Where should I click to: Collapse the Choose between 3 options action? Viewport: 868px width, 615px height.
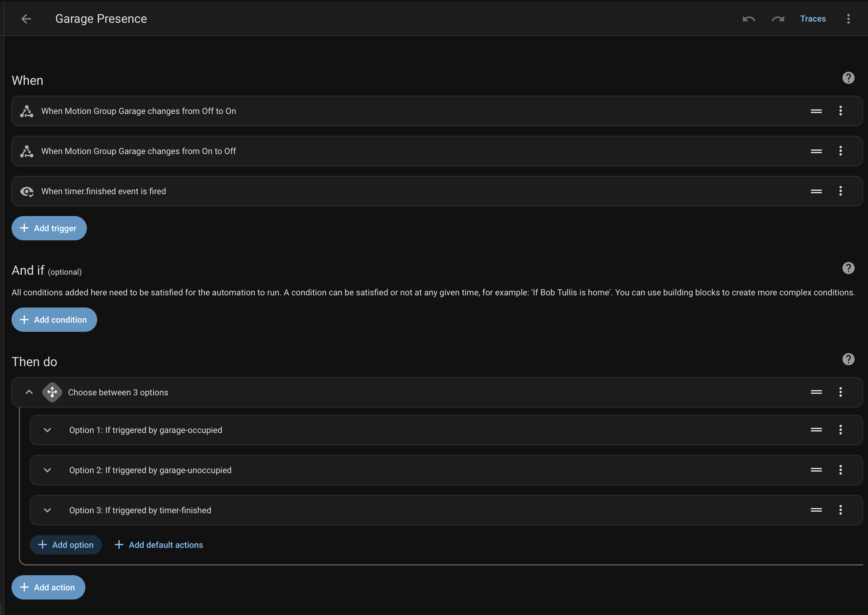tap(29, 392)
